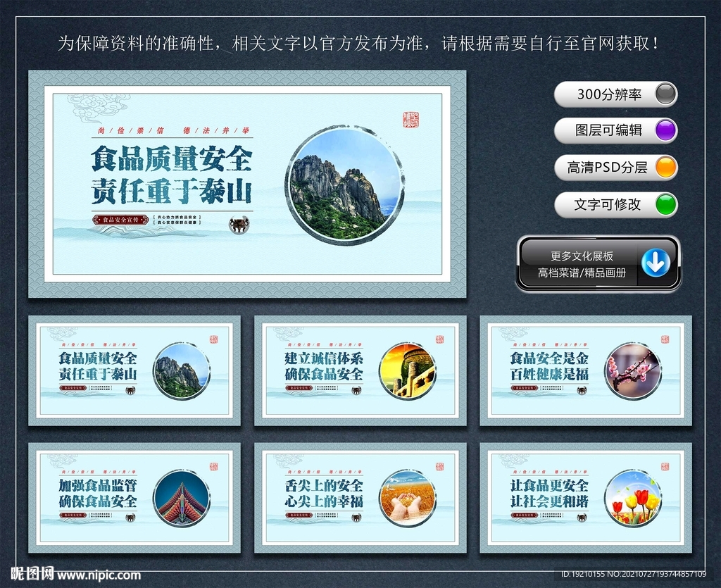Click the golden stone bridge circle image

point(407,370)
